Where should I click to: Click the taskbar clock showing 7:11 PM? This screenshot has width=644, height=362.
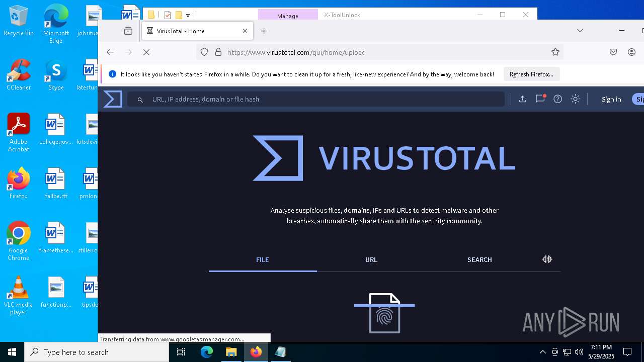pos(601,352)
